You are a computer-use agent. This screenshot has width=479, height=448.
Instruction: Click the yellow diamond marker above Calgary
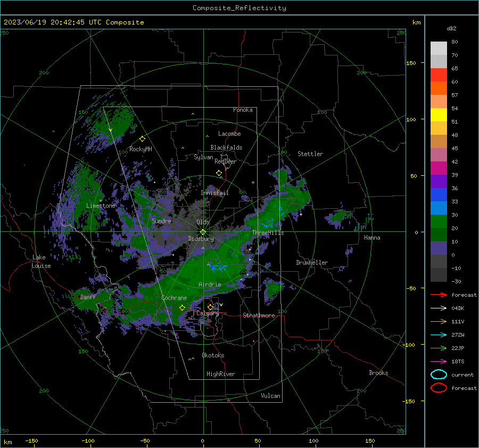(x=210, y=307)
